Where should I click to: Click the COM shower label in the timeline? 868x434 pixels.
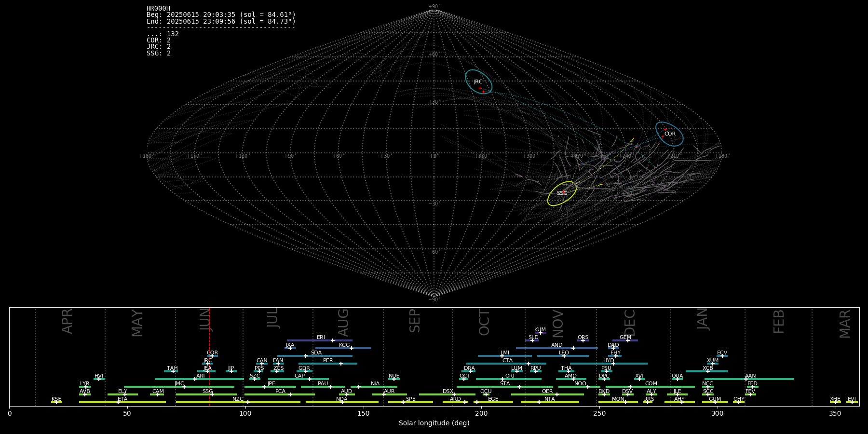[x=651, y=384]
